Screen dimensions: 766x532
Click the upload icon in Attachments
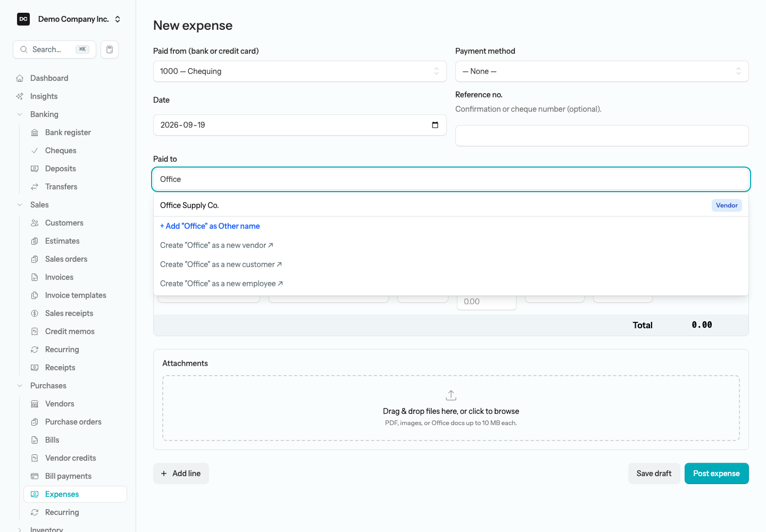click(451, 395)
